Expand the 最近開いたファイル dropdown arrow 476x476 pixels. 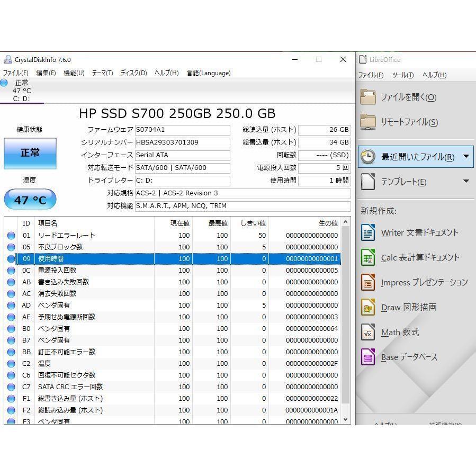(466, 157)
